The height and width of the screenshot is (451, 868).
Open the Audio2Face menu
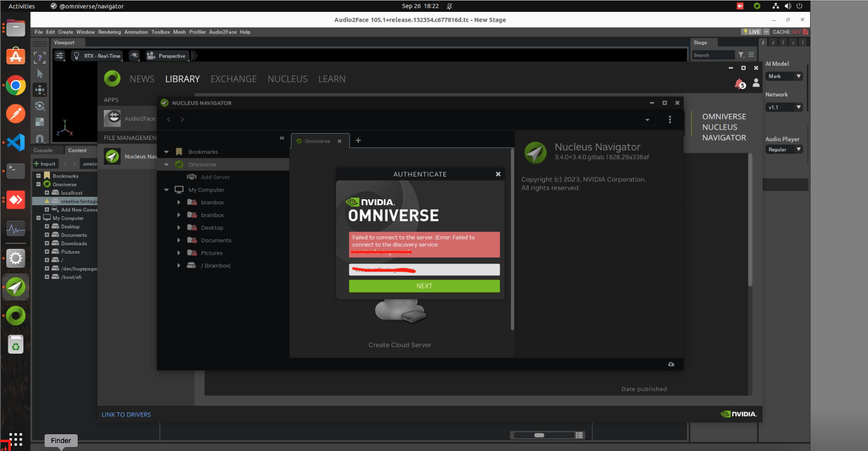click(223, 32)
